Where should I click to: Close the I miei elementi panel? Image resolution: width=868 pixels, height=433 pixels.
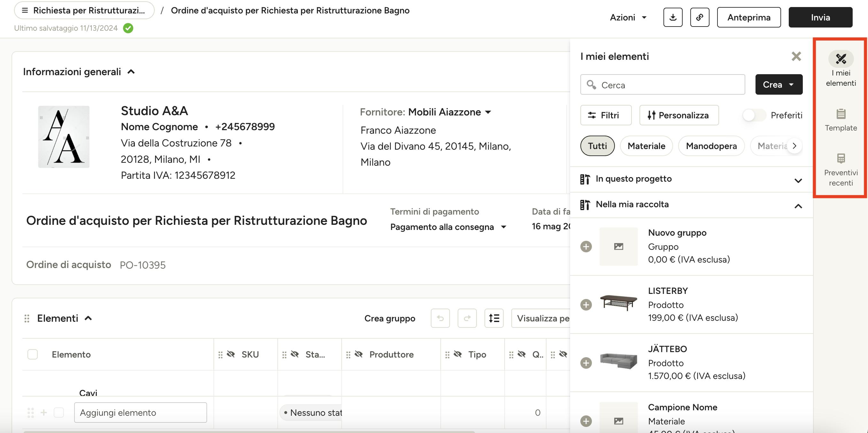point(796,56)
